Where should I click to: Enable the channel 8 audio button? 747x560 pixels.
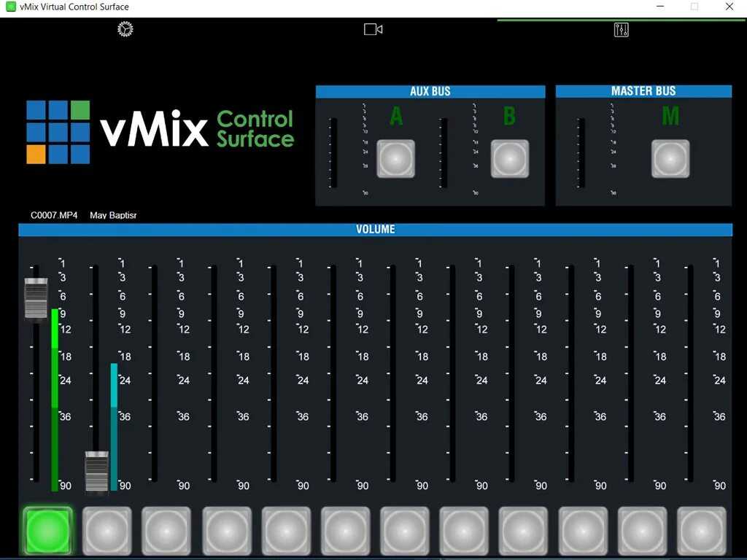[x=464, y=531]
